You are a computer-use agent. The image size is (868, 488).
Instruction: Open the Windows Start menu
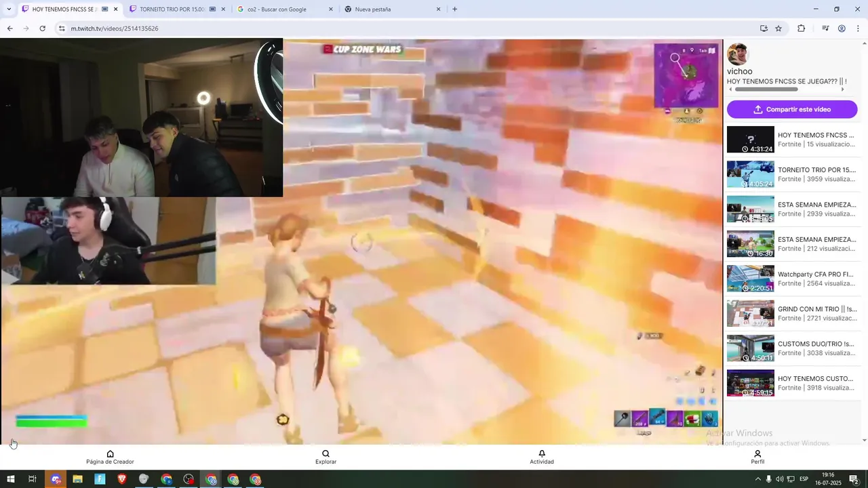click(x=10, y=479)
